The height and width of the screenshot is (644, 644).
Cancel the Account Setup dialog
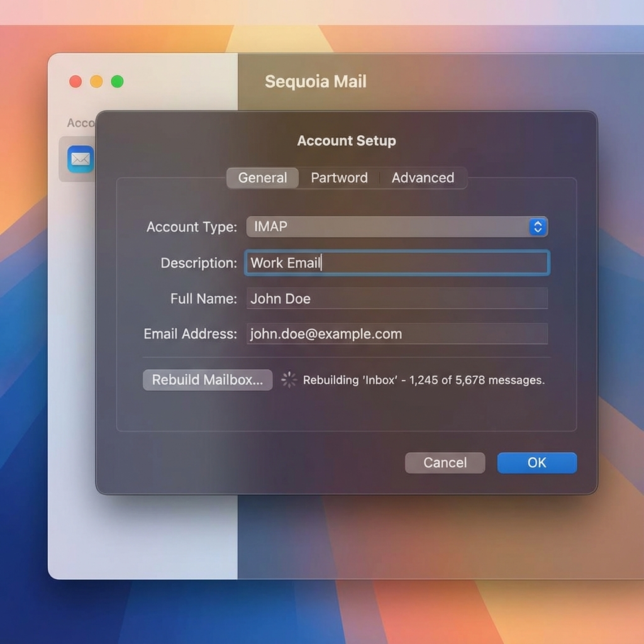[x=445, y=463]
